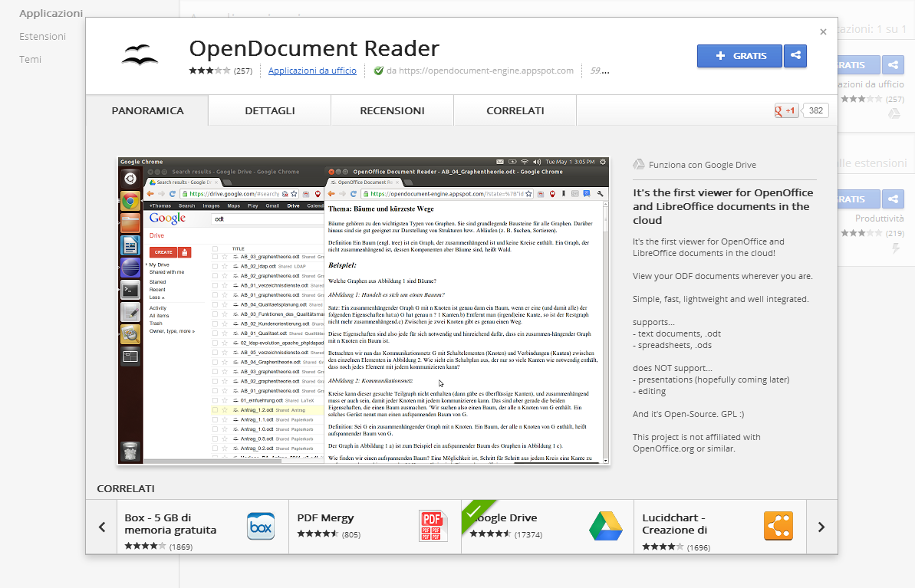Click the app screenshot preview image
The image size is (915, 588).
click(x=364, y=310)
